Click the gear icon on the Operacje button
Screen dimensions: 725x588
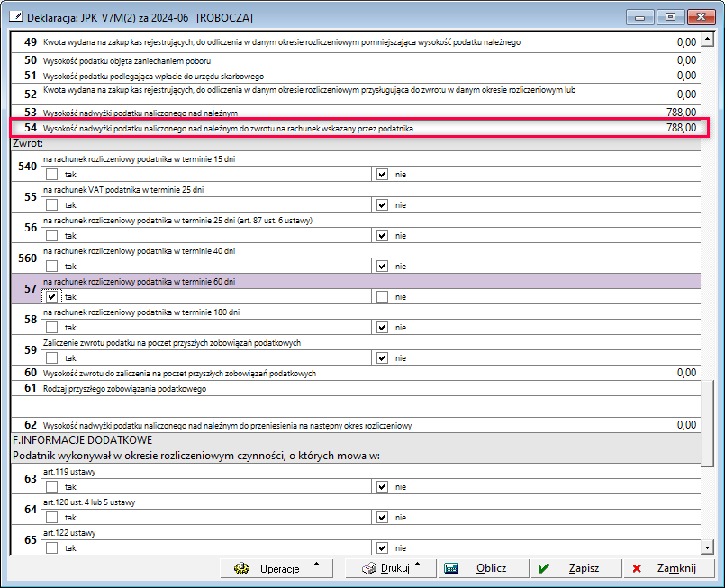tap(241, 568)
